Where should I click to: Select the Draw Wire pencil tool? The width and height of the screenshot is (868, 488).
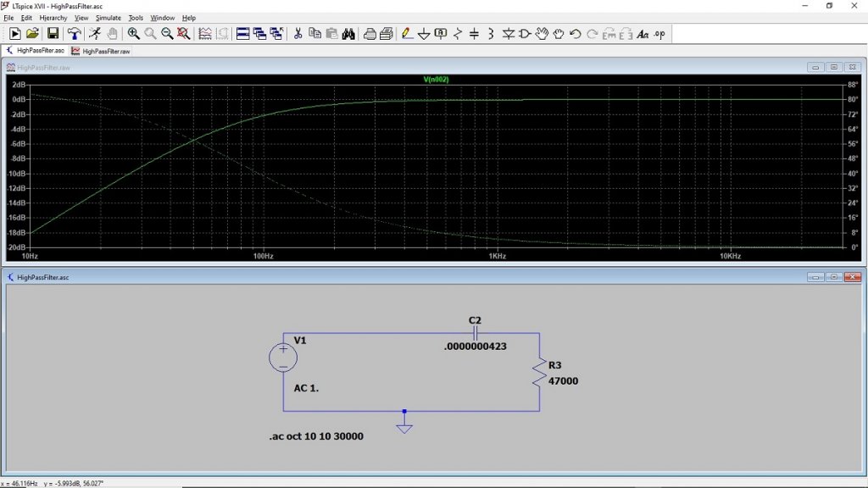[x=407, y=34]
